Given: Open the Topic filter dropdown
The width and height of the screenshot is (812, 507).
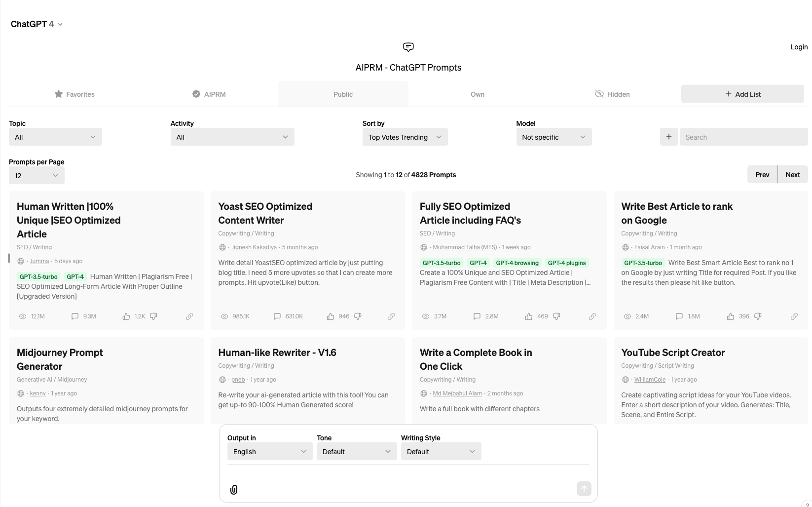Looking at the screenshot, I should pyautogui.click(x=55, y=137).
